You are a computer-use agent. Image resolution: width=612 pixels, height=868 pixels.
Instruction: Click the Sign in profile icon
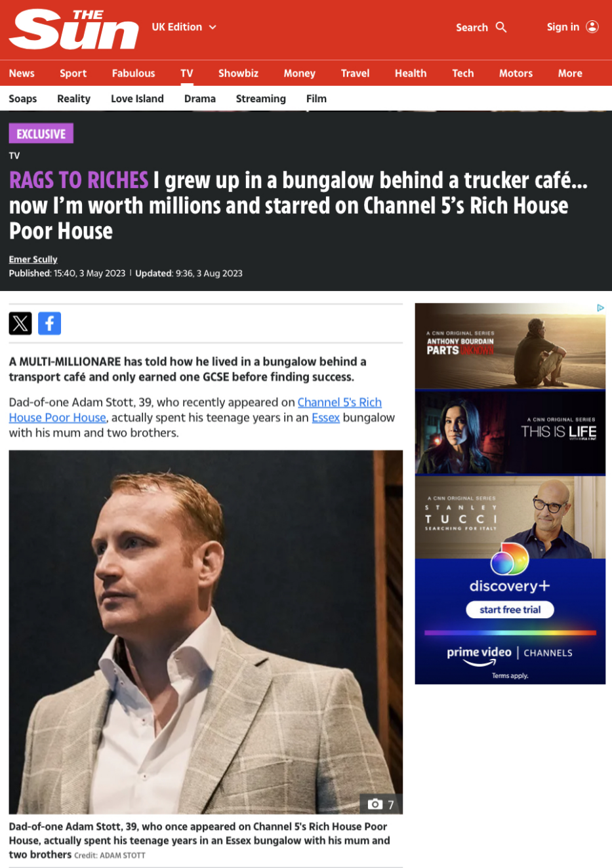tap(592, 27)
